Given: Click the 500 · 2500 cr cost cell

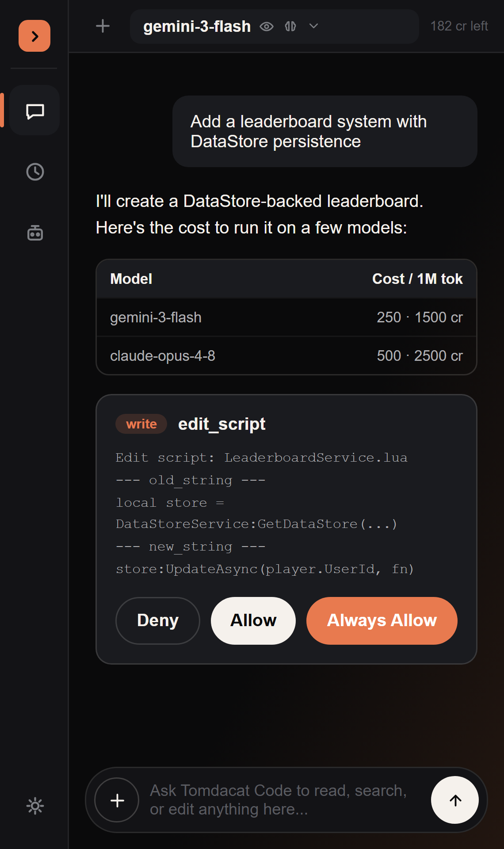Looking at the screenshot, I should tap(420, 356).
